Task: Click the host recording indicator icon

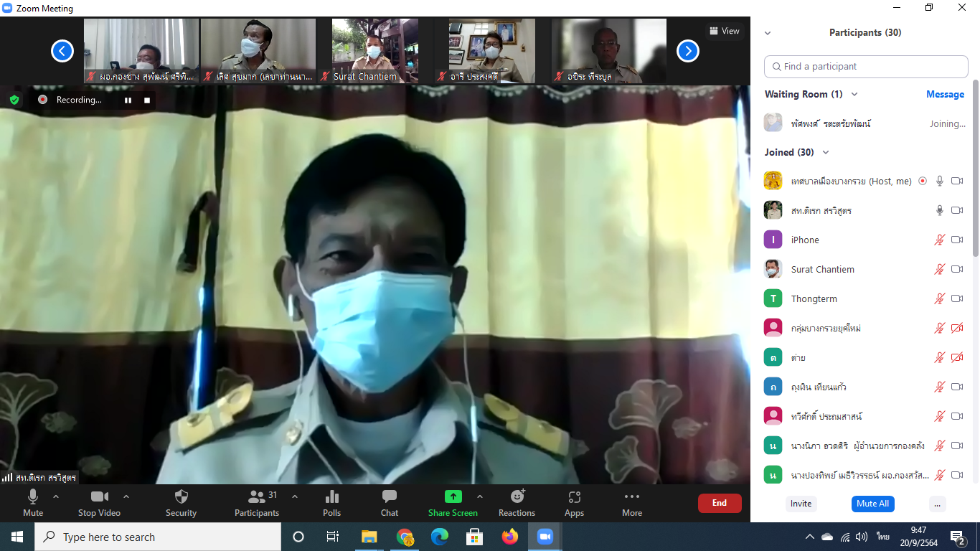Action: 923,181
